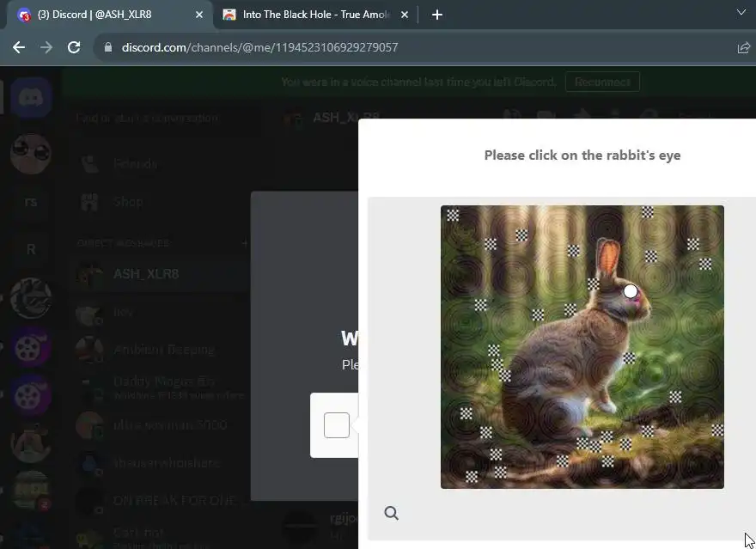Screen dimensions: 756x549
Task: Switch to the Discord @ASH_XLR8 tab
Action: coord(110,15)
